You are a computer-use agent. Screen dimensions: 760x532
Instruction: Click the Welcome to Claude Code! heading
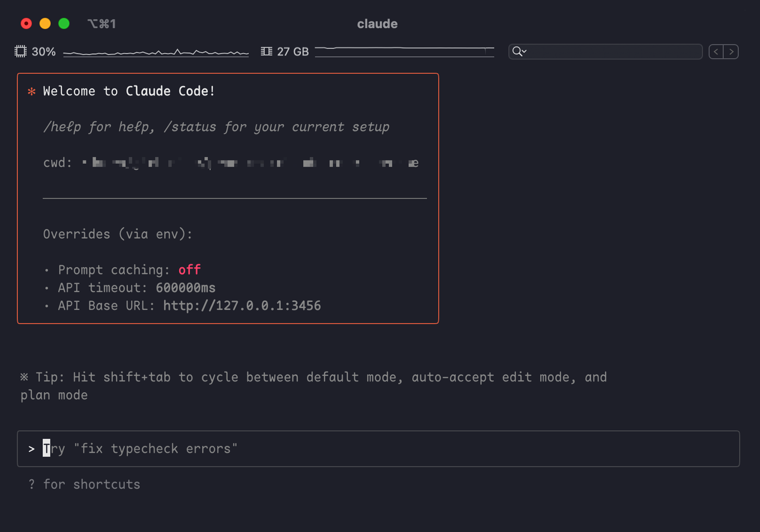pyautogui.click(x=129, y=91)
